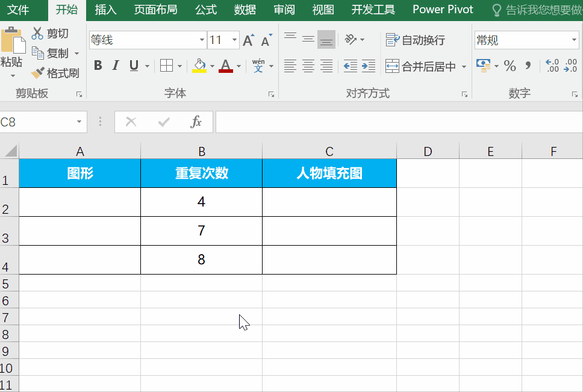Click the 增大字号 (Increase Font Size) icon

(248, 39)
